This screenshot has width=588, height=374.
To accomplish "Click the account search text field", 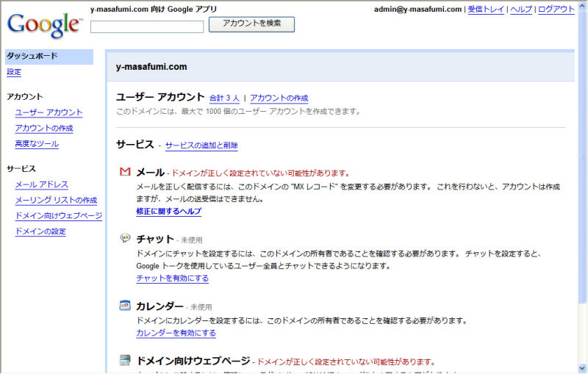I will pyautogui.click(x=147, y=26).
